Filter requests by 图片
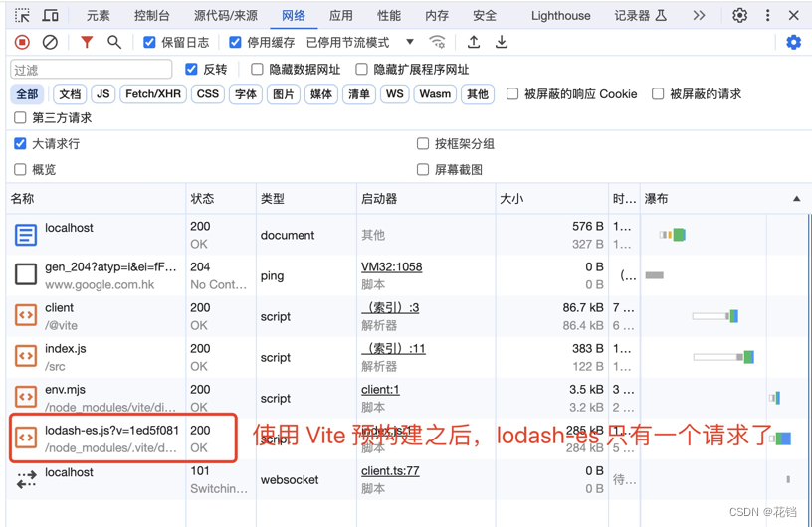The image size is (812, 527). pos(284,94)
